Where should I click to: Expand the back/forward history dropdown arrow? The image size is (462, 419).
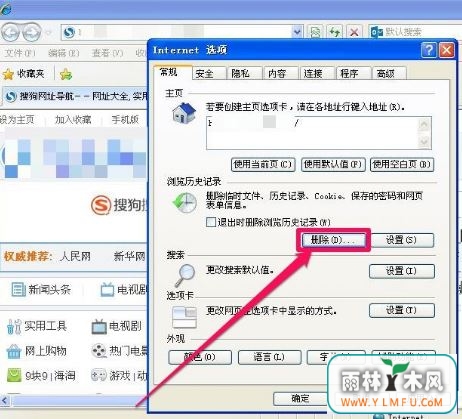(49, 33)
